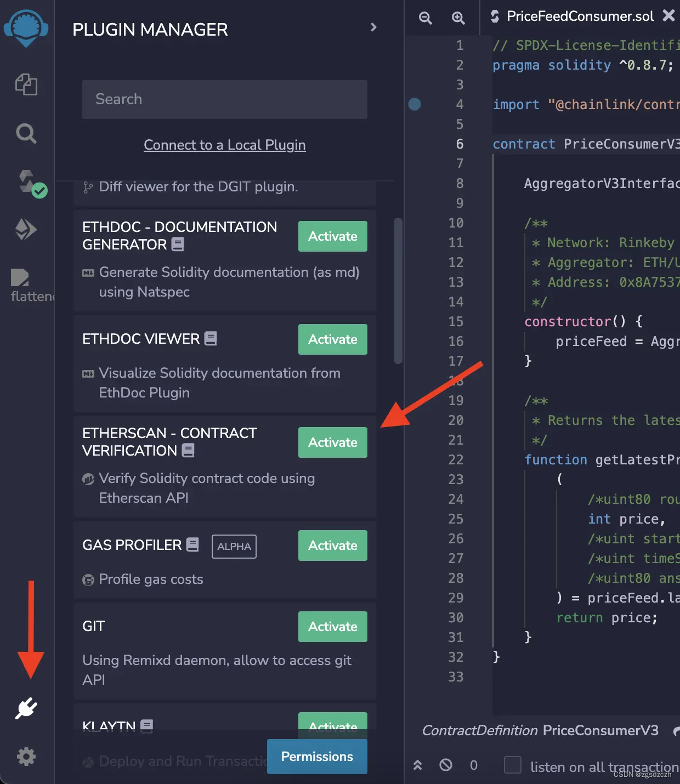Click the EthDoc Viewer markdown description icon
Image resolution: width=680 pixels, height=784 pixels.
[88, 373]
